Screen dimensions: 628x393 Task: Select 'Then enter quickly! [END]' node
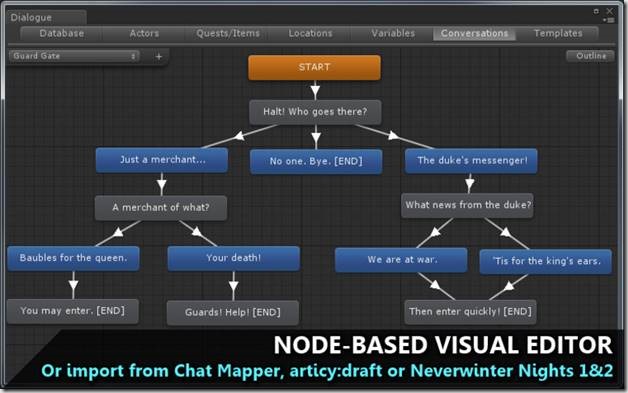[470, 312]
